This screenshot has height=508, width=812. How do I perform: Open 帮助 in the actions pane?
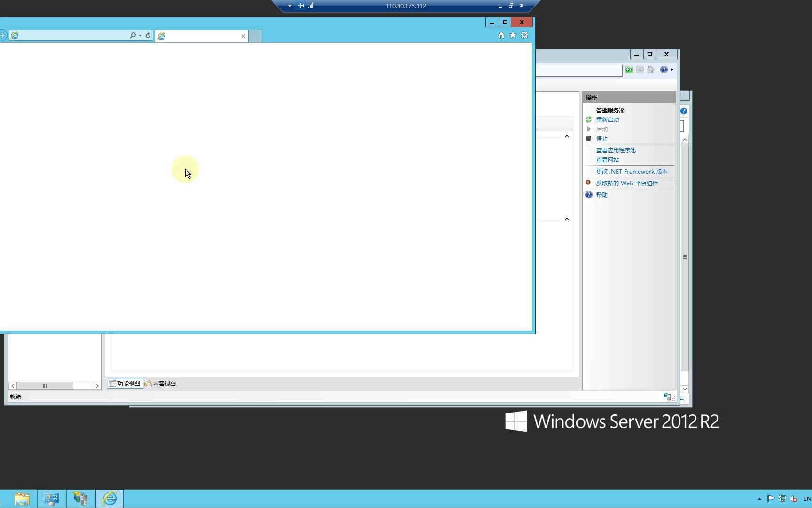click(x=602, y=195)
